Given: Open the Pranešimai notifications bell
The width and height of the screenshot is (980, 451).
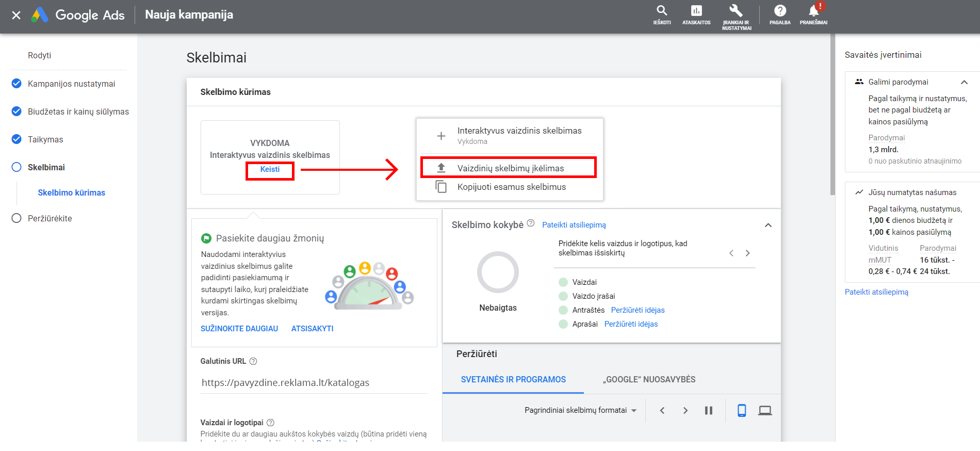Looking at the screenshot, I should (814, 10).
